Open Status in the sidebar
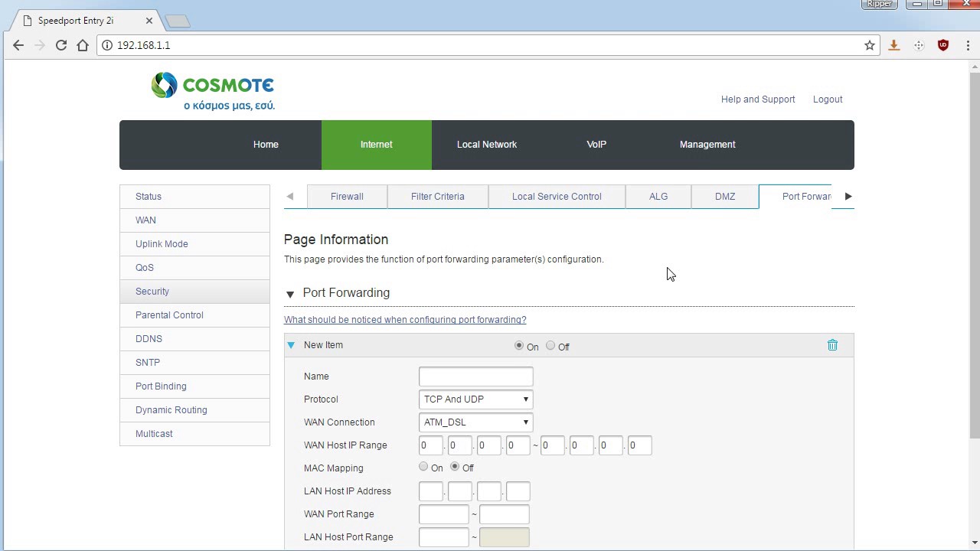The height and width of the screenshot is (551, 980). (x=194, y=197)
